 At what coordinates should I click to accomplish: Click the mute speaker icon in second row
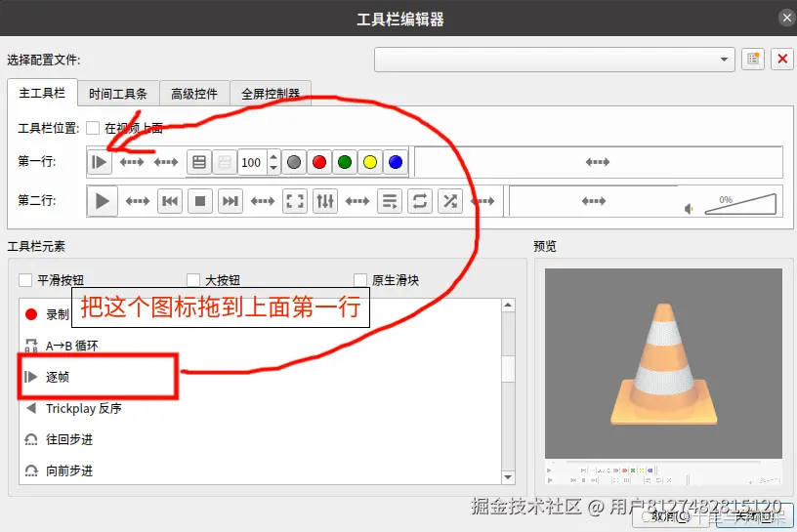[x=689, y=209]
